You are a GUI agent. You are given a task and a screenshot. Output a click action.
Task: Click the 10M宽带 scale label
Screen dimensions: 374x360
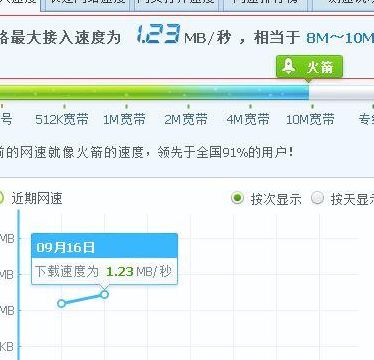310,119
